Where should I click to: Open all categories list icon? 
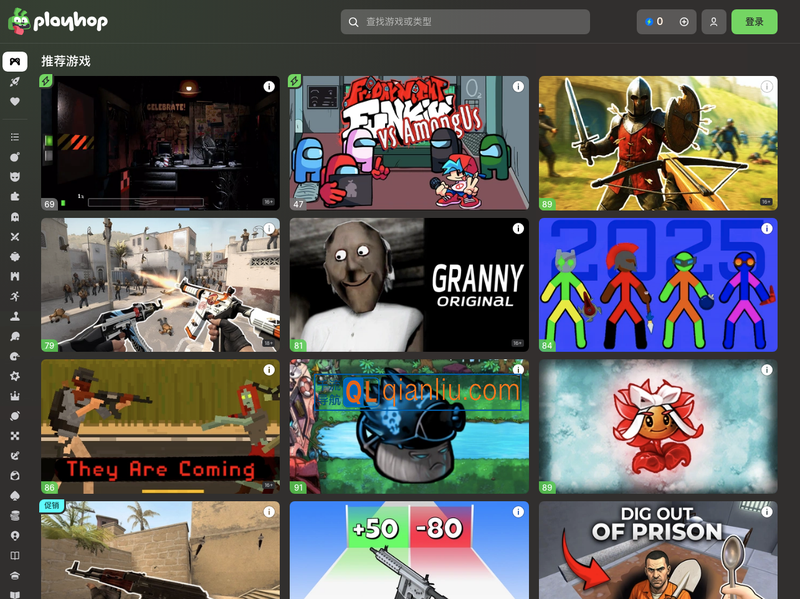15,137
